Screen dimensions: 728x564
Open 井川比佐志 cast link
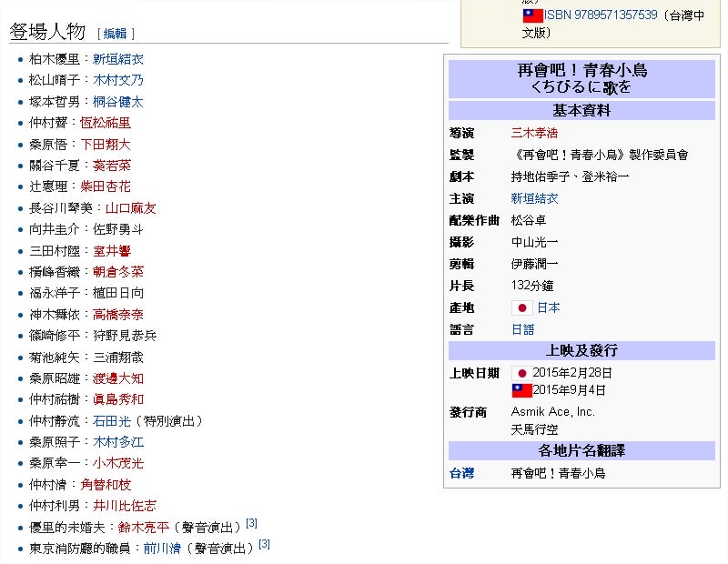(x=125, y=506)
